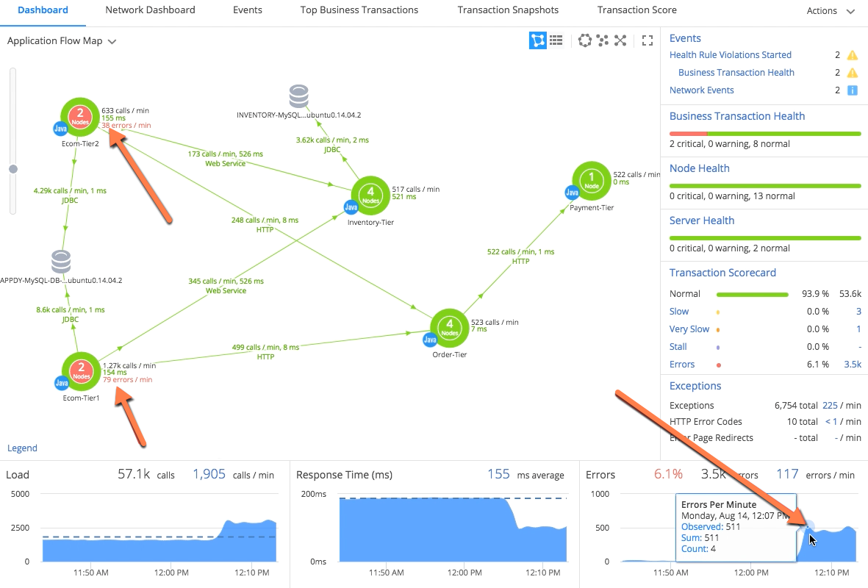The image size is (868, 588).
Task: Toggle fullscreen flow map icon
Action: (647, 40)
